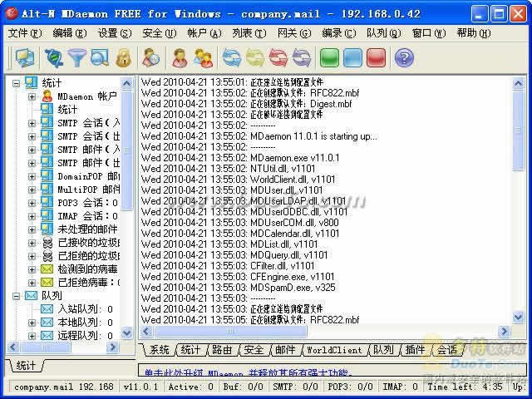Collapse the 队列 tree node

coord(17,296)
